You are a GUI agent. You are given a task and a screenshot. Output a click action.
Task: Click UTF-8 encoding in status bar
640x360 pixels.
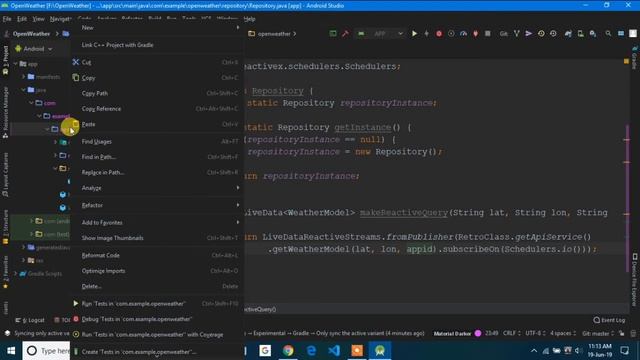click(535, 333)
